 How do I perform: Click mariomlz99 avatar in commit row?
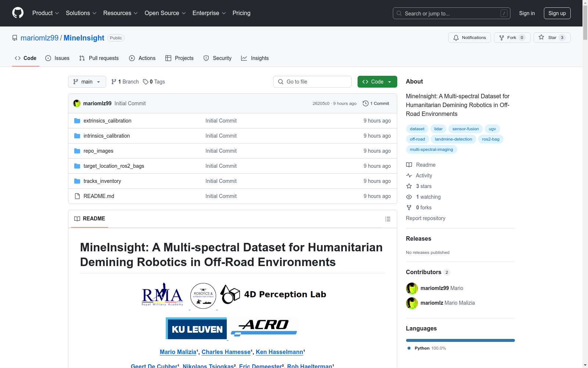(x=77, y=103)
